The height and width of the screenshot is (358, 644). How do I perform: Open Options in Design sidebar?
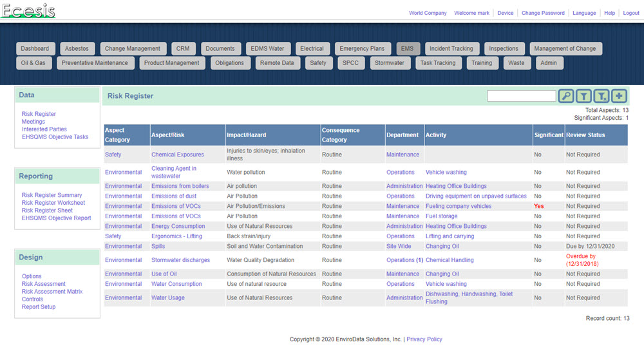[x=32, y=276]
